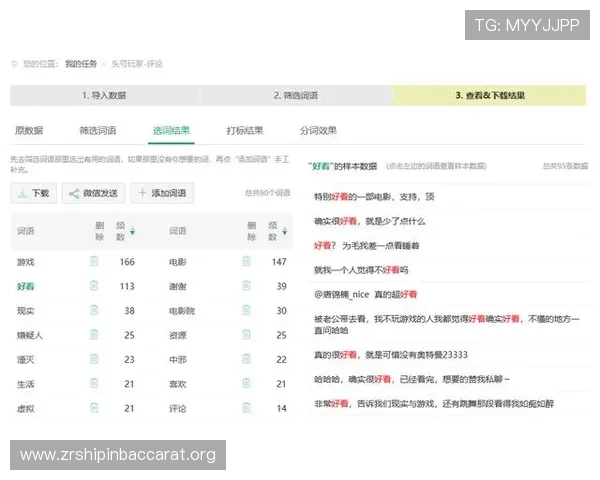Select the word 现实
Image resolution: width=600 pixels, height=480 pixels.
point(26,311)
